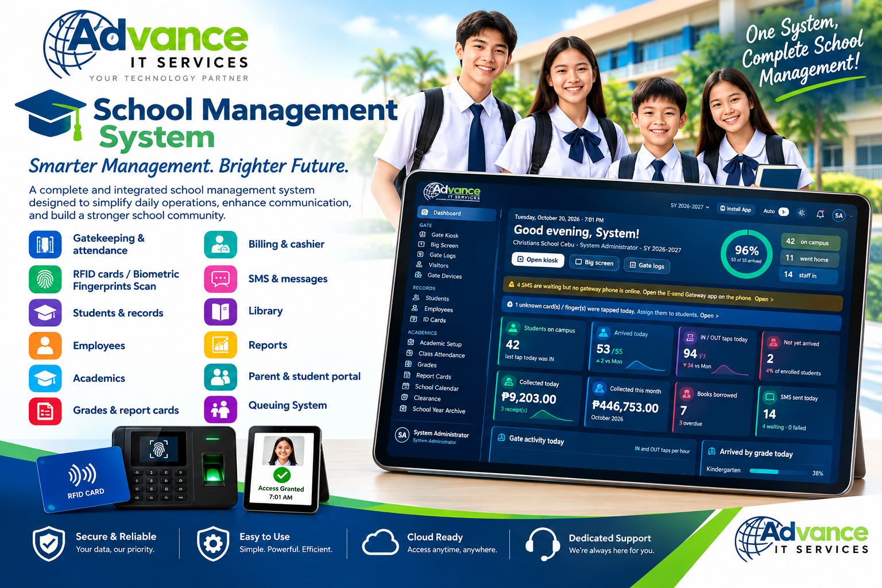882x588 pixels.
Task: Expand the SY 2026-2027 dropdown
Action: 690,206
